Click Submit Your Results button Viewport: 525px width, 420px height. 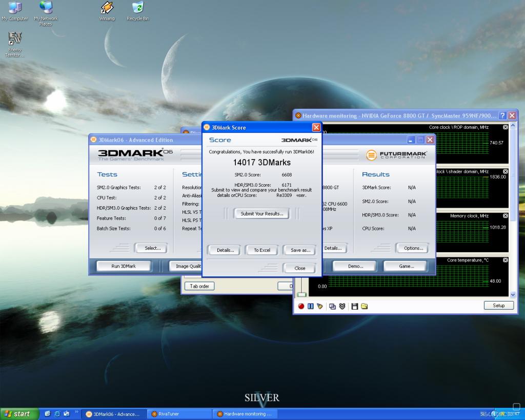[x=261, y=214]
